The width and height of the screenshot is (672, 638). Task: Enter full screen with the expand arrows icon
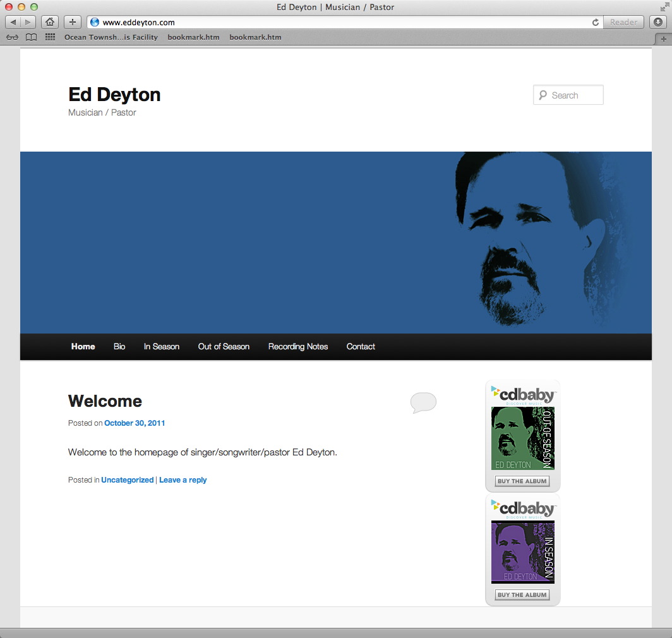coord(664,7)
